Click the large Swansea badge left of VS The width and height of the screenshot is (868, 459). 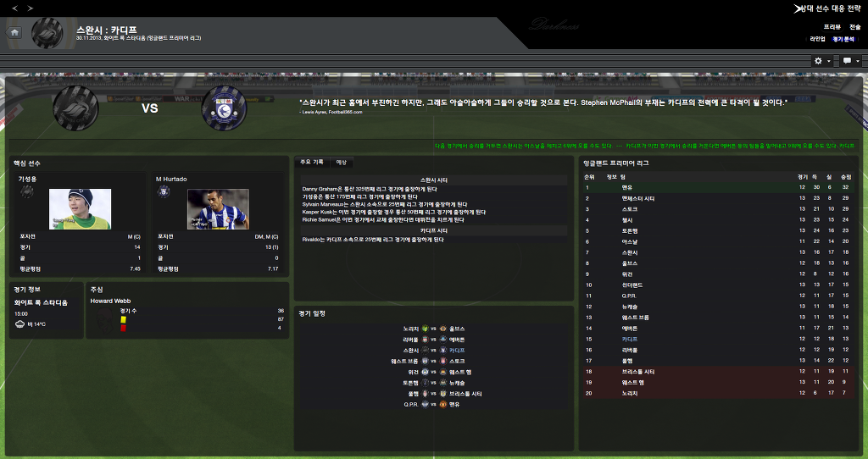click(x=75, y=108)
